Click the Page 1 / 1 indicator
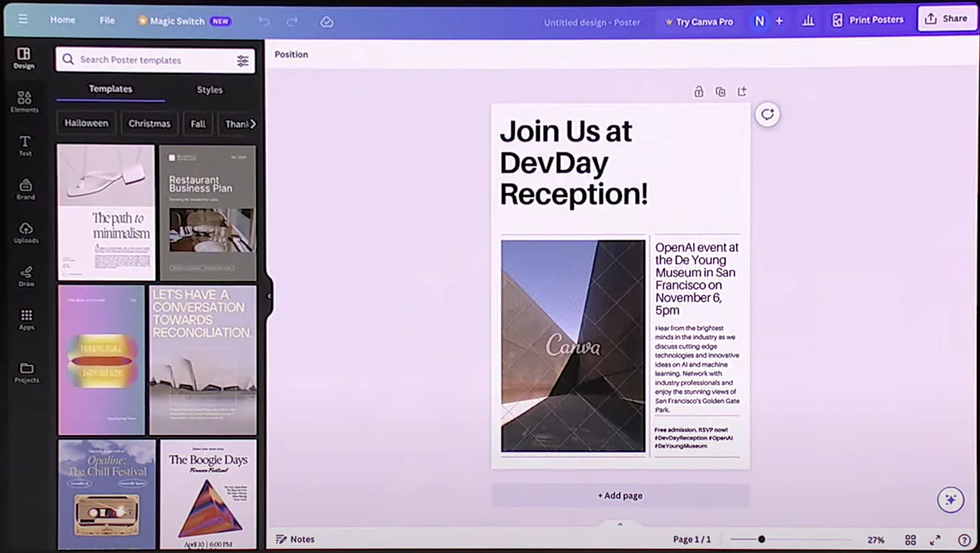The width and height of the screenshot is (980, 553). click(x=691, y=539)
